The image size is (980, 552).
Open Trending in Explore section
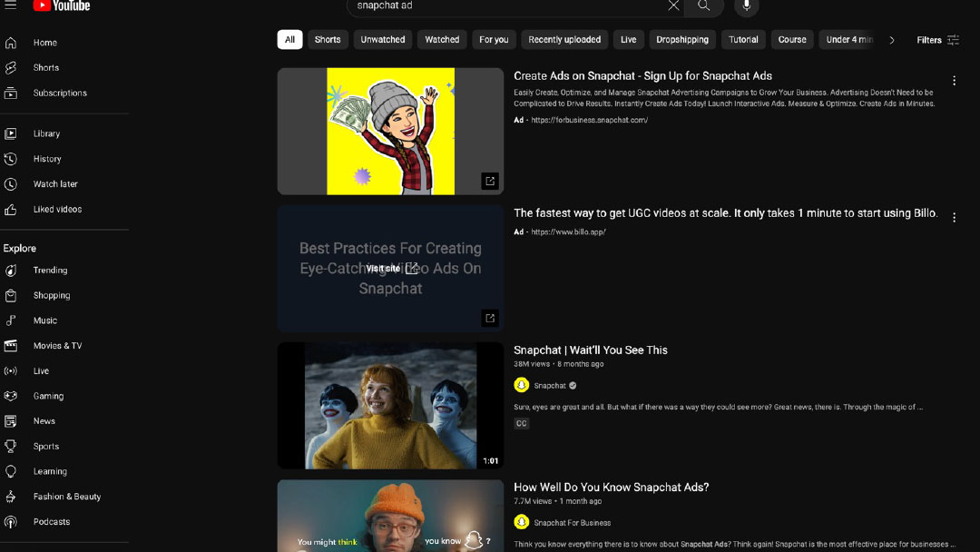[x=50, y=271]
